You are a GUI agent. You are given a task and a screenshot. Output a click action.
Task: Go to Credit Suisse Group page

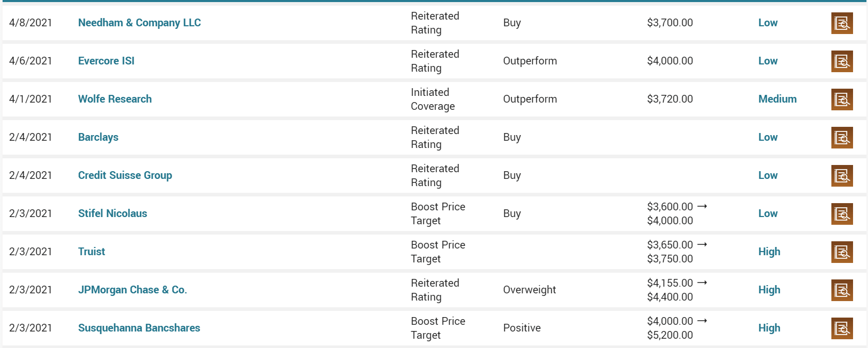tap(125, 175)
